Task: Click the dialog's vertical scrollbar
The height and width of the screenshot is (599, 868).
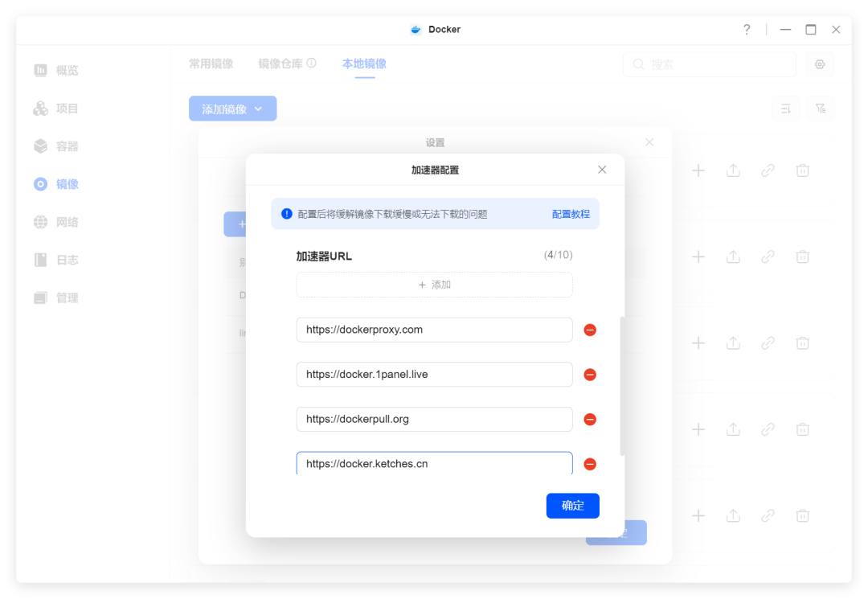Action: click(x=622, y=386)
